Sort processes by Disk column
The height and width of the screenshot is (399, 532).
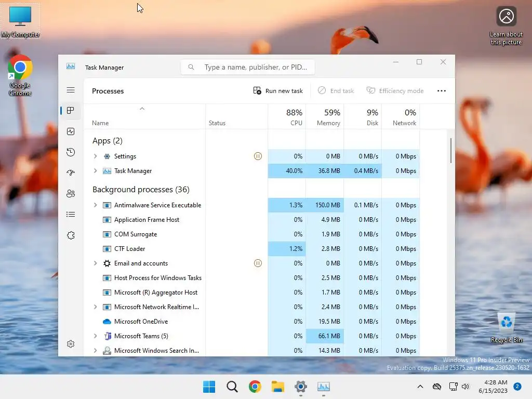pos(363,117)
